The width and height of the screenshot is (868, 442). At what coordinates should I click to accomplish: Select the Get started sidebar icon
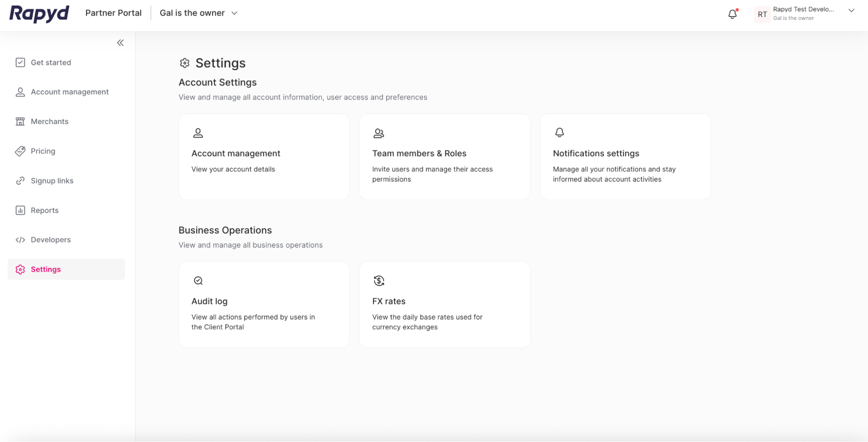click(x=20, y=62)
